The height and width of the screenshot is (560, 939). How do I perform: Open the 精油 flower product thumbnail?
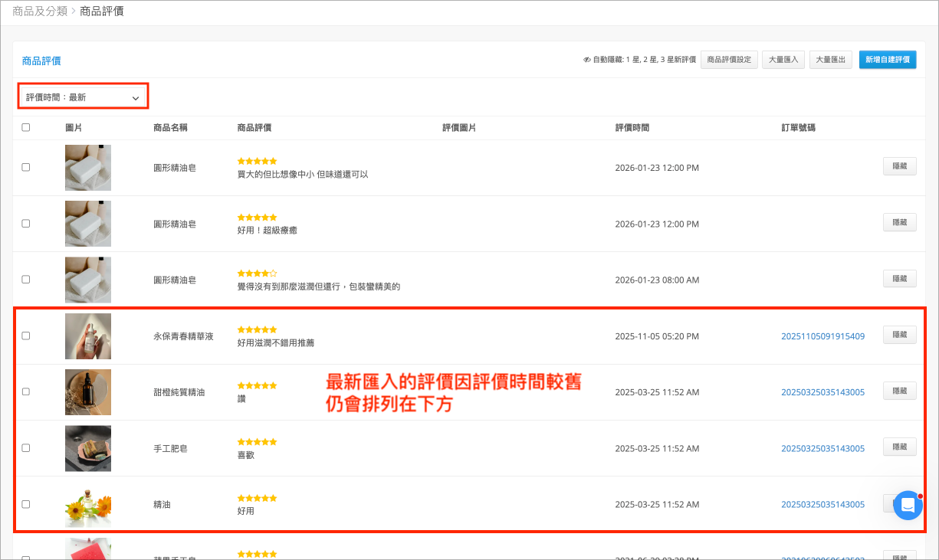coord(88,504)
